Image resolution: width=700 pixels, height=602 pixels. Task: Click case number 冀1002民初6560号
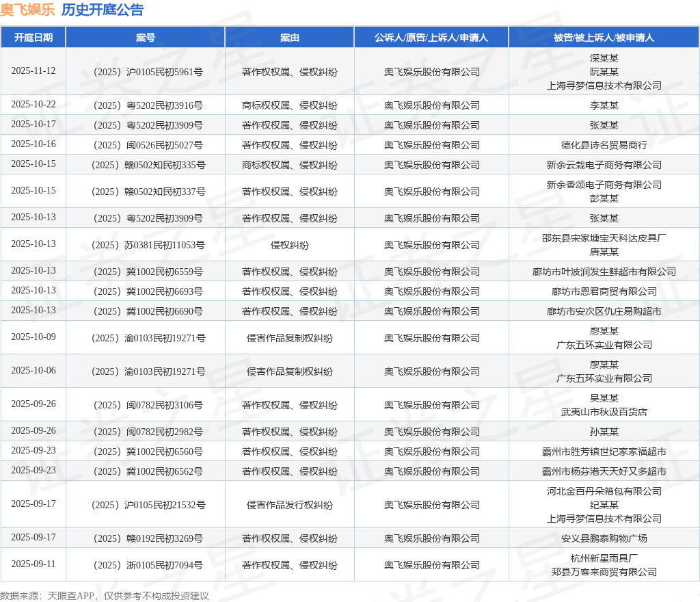[148, 451]
